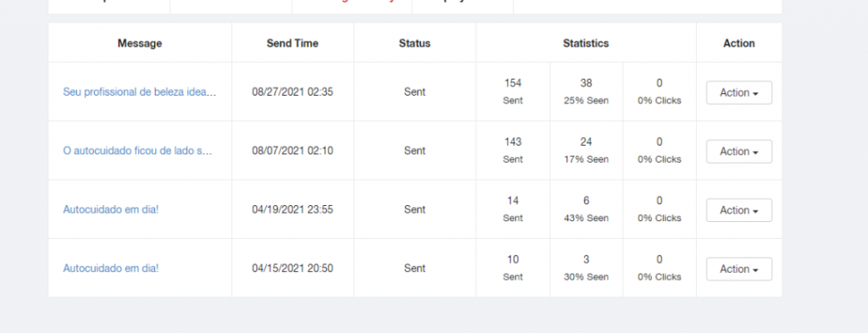Click the Send Time column header
Image resolution: width=868 pixels, height=333 pixels.
(x=292, y=43)
